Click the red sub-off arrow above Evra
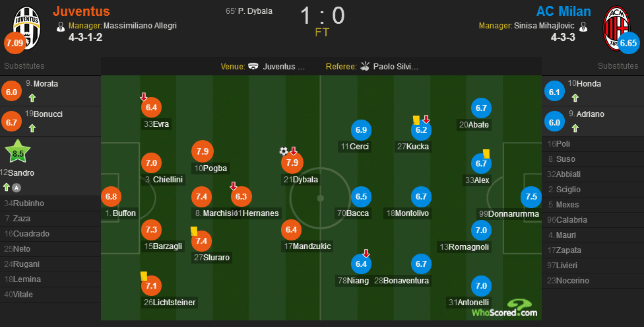Screen dimensions: 644x327 pyautogui.click(x=143, y=96)
